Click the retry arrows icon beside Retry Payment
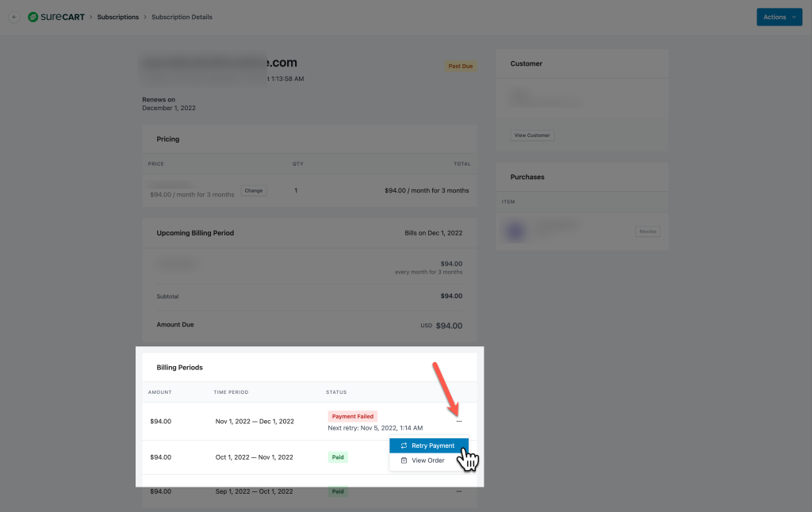 [404, 445]
